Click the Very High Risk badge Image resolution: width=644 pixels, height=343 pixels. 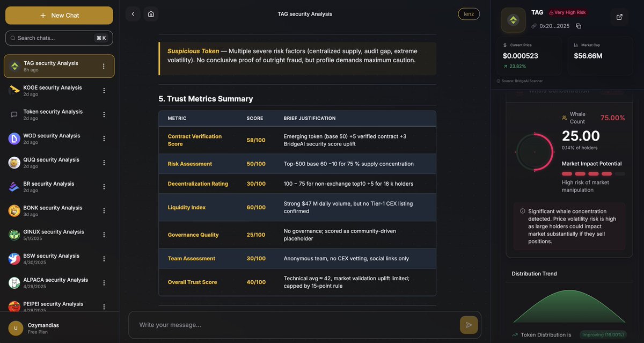(568, 12)
